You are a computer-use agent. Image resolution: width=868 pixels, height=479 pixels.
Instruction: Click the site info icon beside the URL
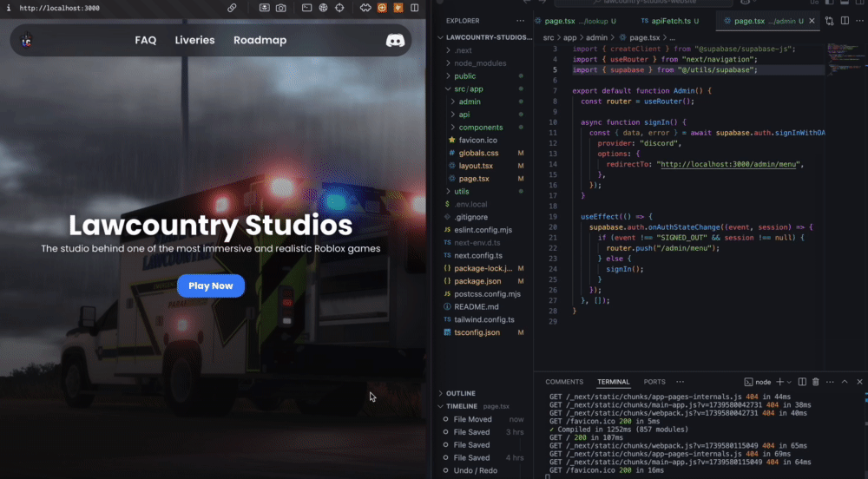(9, 8)
